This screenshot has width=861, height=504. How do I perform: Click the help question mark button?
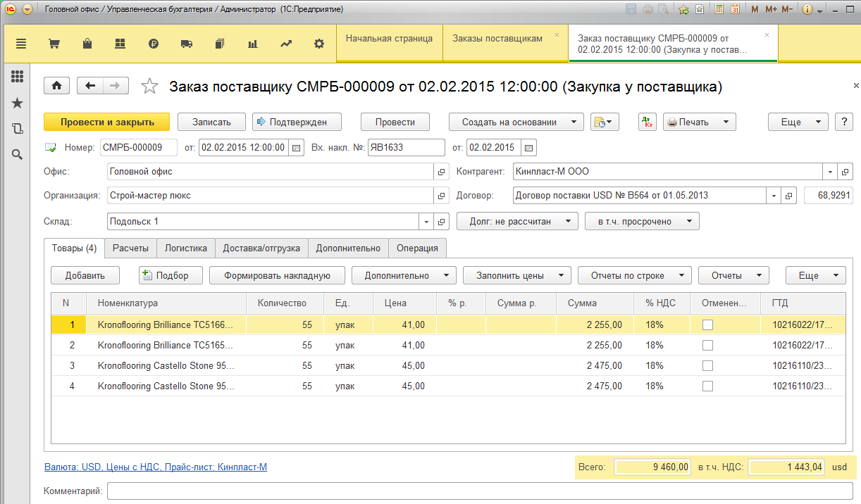[x=844, y=122]
